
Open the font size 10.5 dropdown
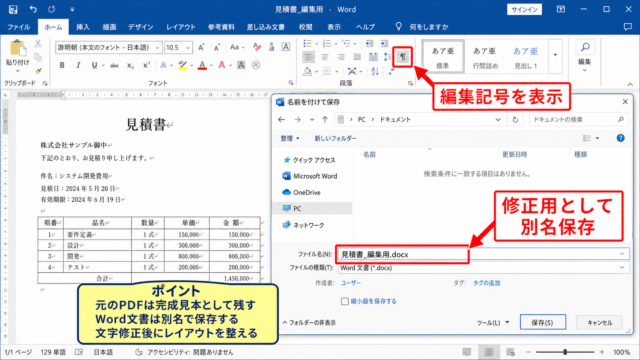coord(188,48)
